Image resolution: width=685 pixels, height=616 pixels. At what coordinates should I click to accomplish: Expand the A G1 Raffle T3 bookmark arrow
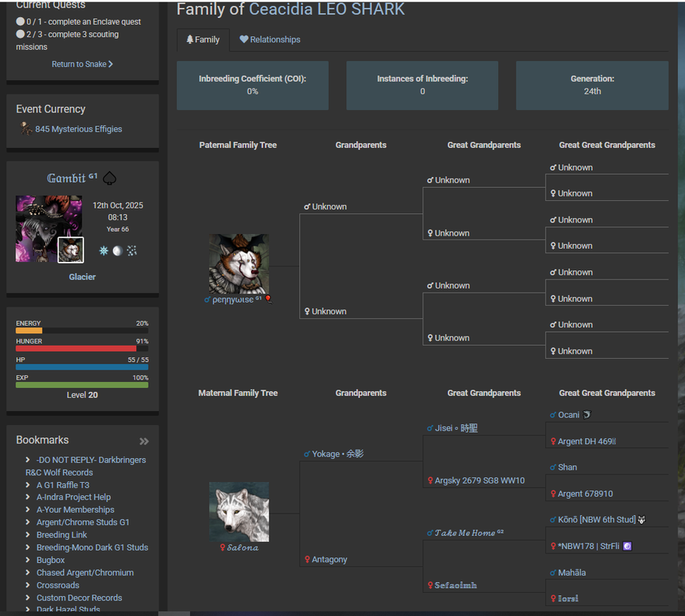coord(28,485)
